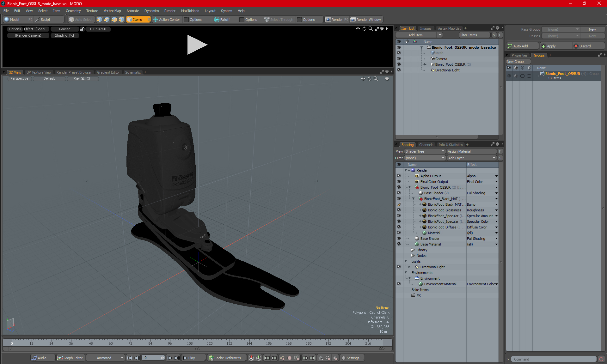This screenshot has width=607, height=364.
Task: Open the Animated dropdown in timeline bar
Action: [x=105, y=358]
